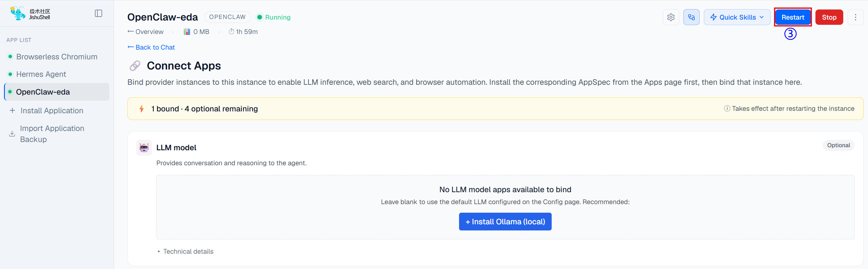Click the Connect Apps toolbar icon
Image resolution: width=868 pixels, height=269 pixels.
point(691,17)
